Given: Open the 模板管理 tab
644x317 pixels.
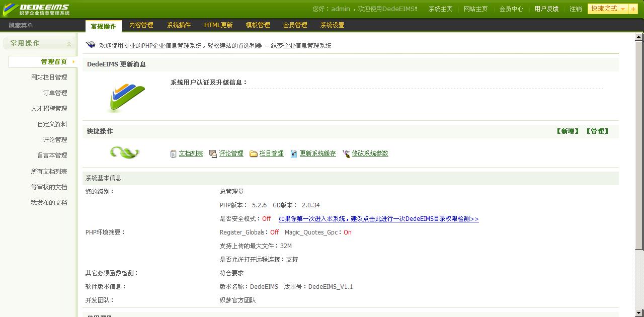Looking at the screenshot, I should pyautogui.click(x=258, y=25).
